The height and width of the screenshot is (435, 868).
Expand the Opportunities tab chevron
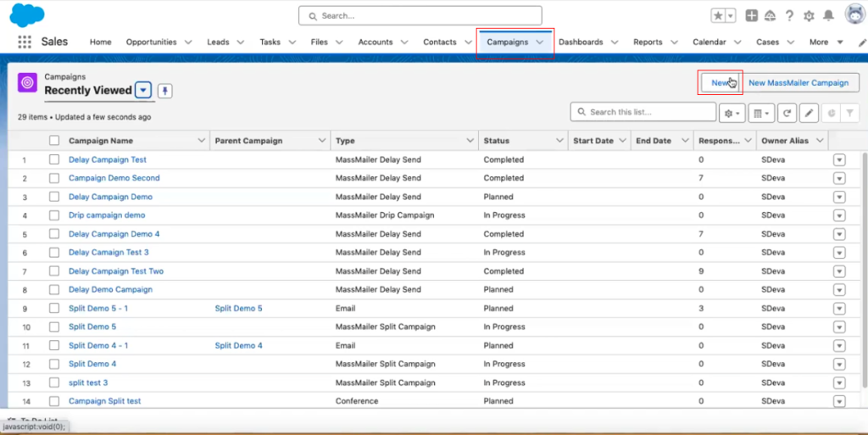tap(188, 42)
